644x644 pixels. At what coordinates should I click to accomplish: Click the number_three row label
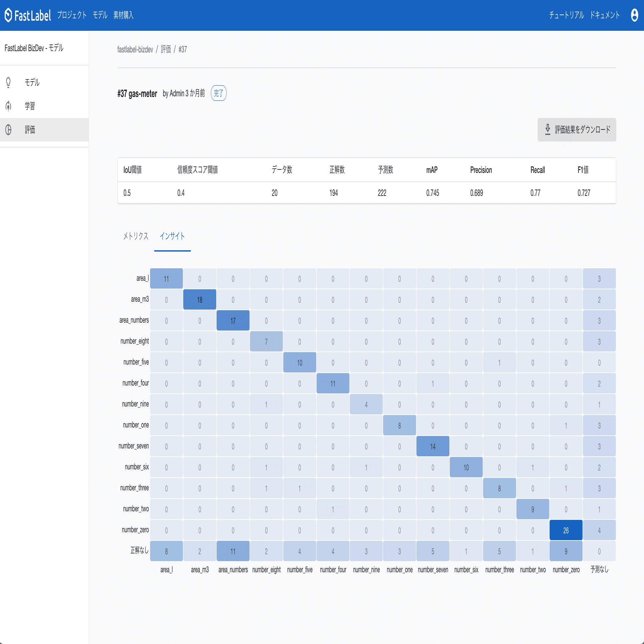(134, 488)
